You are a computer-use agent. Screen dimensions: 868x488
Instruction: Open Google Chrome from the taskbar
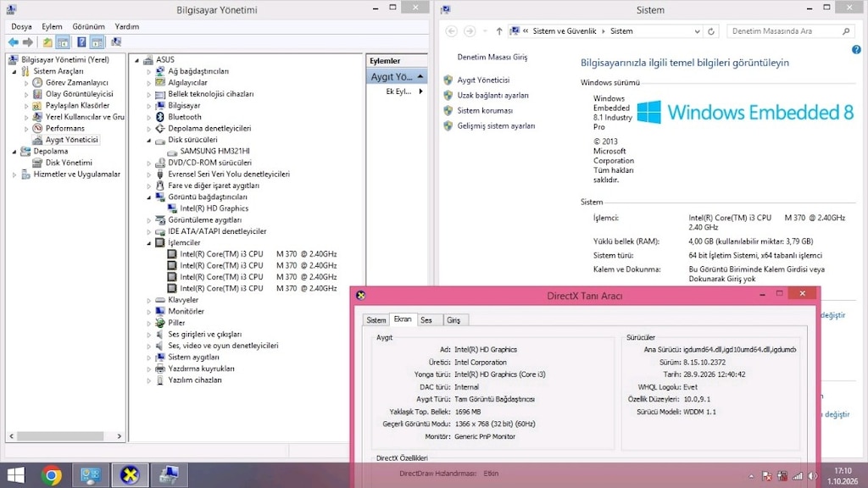pyautogui.click(x=52, y=475)
